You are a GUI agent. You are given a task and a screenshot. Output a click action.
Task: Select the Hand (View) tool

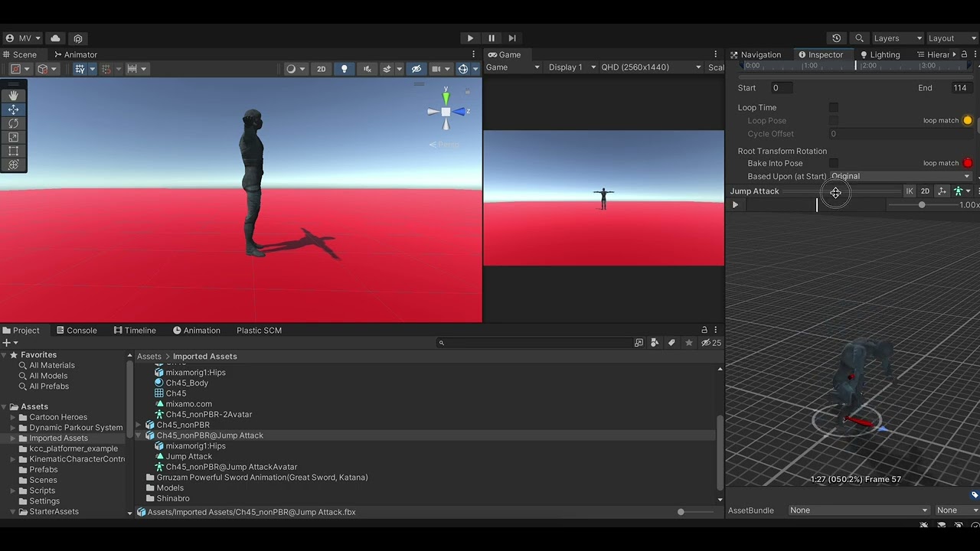[13, 96]
